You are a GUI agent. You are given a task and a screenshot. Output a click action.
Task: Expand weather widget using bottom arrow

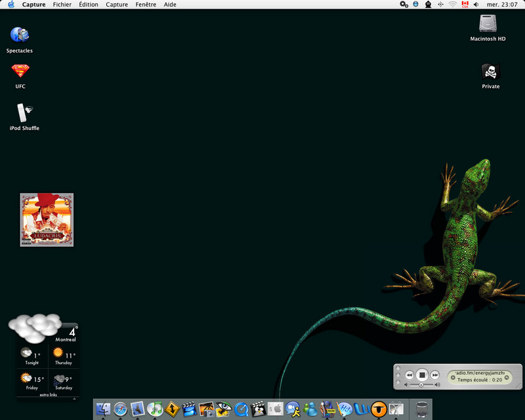click(74, 398)
